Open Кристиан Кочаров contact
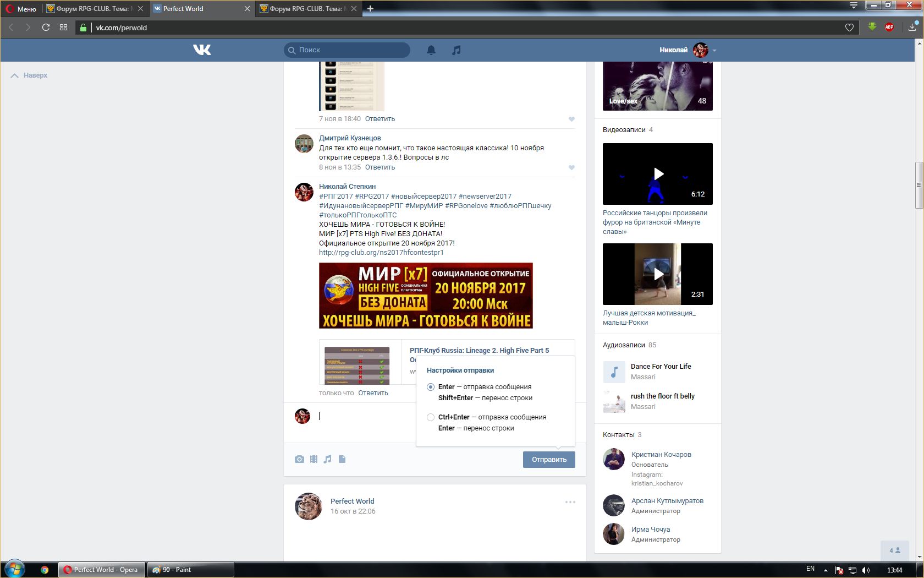924x578 pixels. [x=661, y=455]
